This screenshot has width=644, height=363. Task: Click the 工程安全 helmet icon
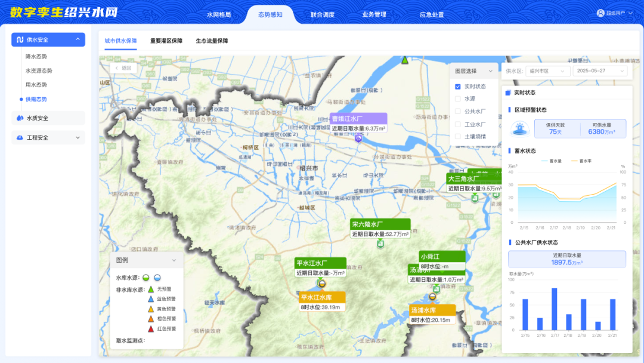[x=20, y=138]
